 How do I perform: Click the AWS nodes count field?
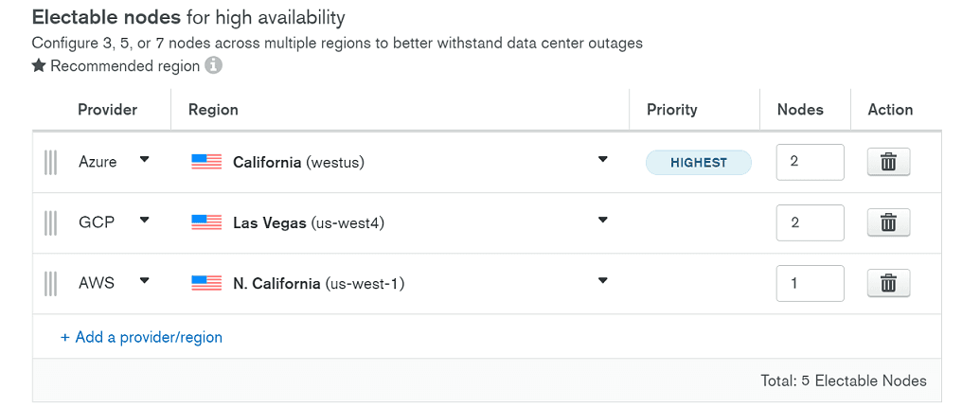click(810, 283)
